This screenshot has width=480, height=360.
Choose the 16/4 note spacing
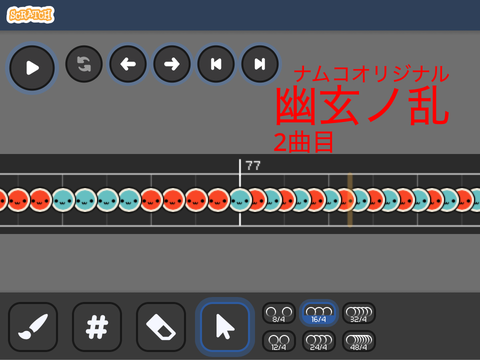pyautogui.click(x=319, y=314)
